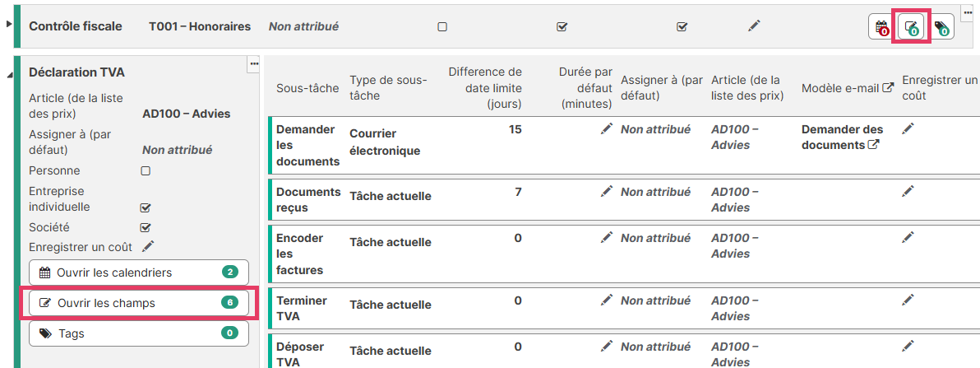Expand the Contrôle fiscale row arrow
The width and height of the screenshot is (980, 368).
(x=9, y=24)
